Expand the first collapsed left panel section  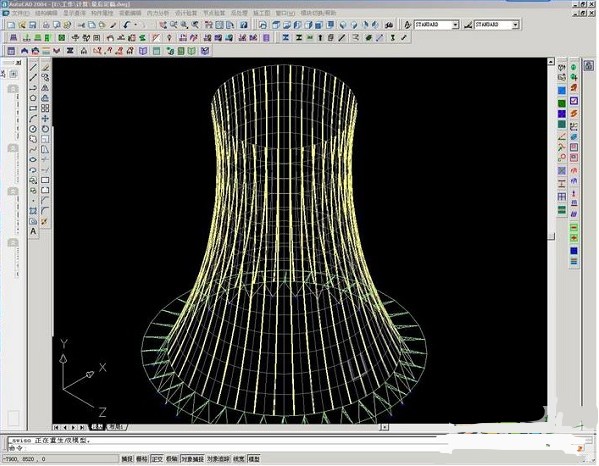point(13,89)
